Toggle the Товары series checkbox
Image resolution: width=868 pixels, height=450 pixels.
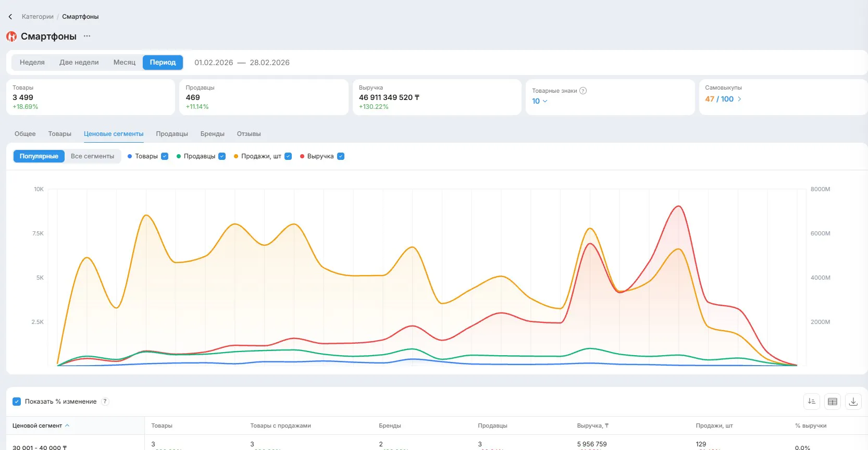click(x=165, y=156)
